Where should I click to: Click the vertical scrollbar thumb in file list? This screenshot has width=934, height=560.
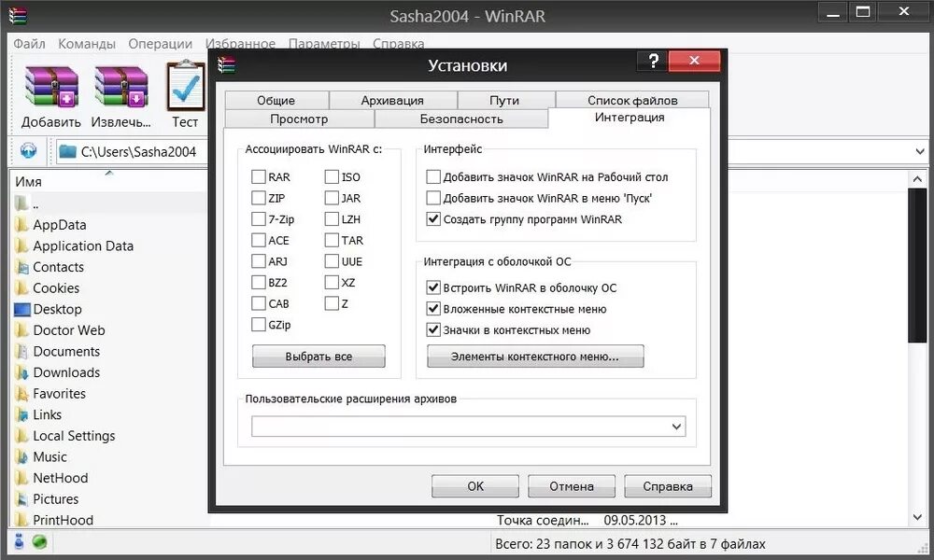click(x=917, y=265)
